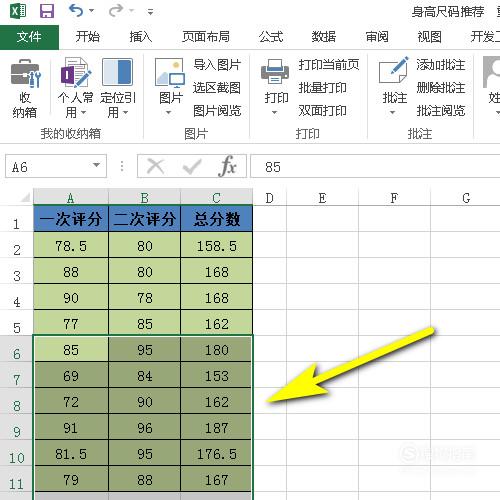Click cell containing 153
The image size is (500, 500).
[x=216, y=375]
